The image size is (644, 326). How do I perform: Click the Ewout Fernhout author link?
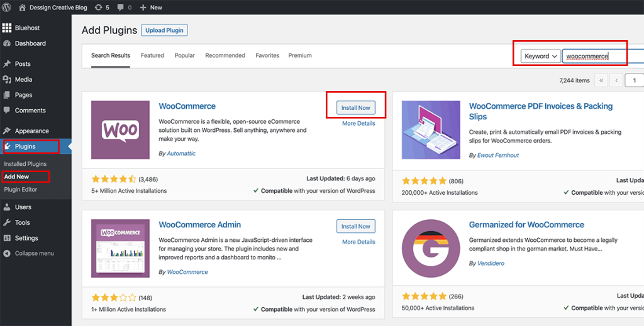click(x=498, y=155)
